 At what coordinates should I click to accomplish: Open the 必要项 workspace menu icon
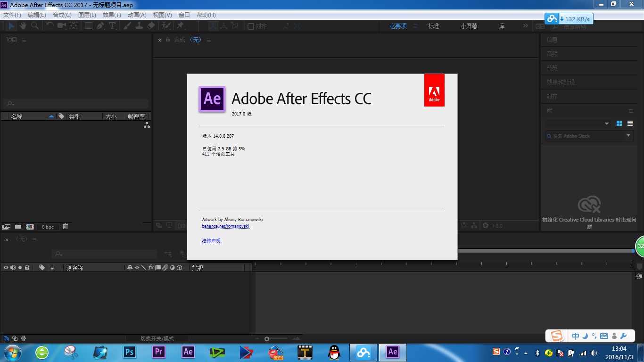pos(415,26)
